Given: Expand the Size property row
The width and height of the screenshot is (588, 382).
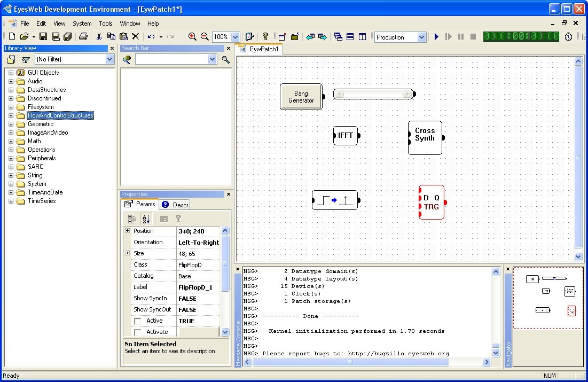Looking at the screenshot, I should [127, 253].
